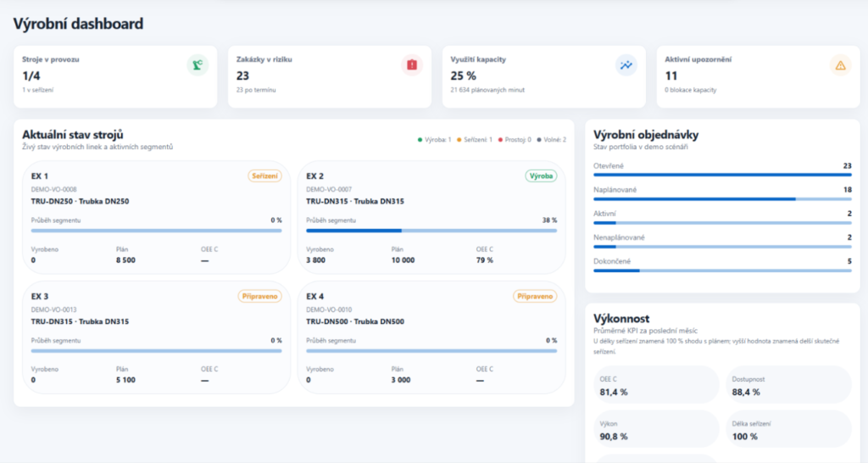Click the gray Volné legend dot
868x463 pixels.
(538, 140)
